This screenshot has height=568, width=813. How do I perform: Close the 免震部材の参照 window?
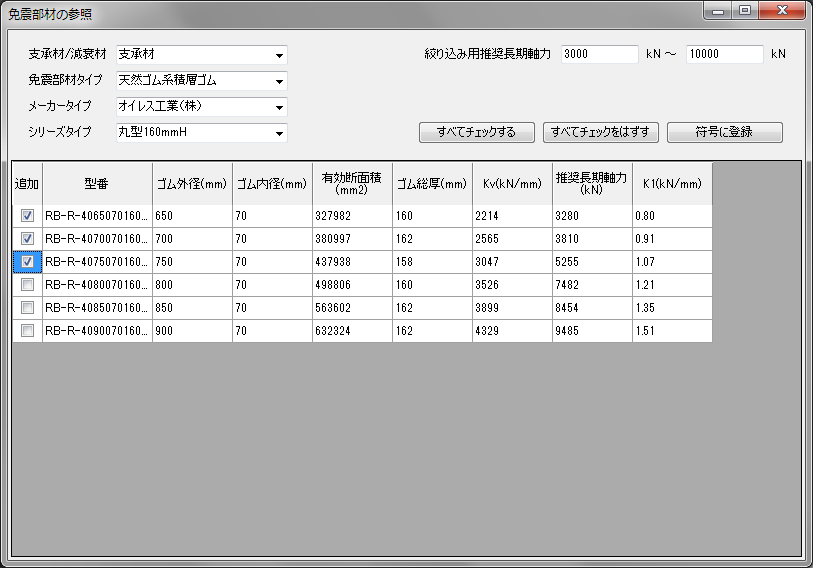point(782,10)
